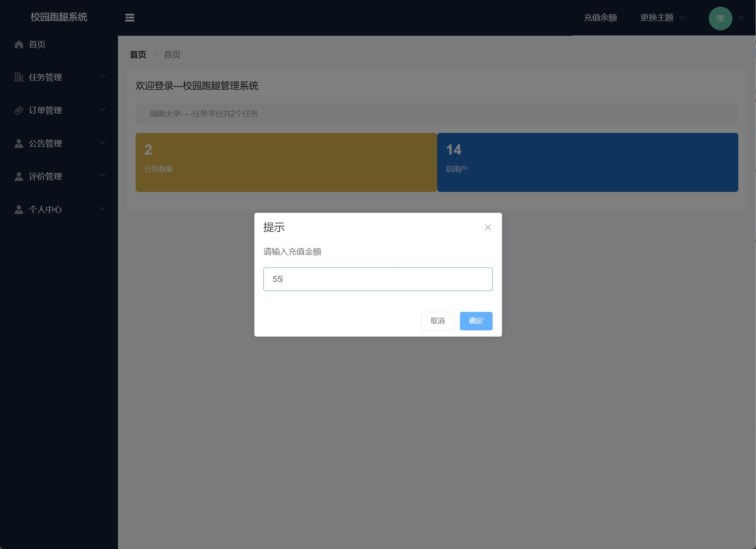Screen dimensions: 756x549
Task: Open 充值余额 in top bar
Action: click(600, 18)
